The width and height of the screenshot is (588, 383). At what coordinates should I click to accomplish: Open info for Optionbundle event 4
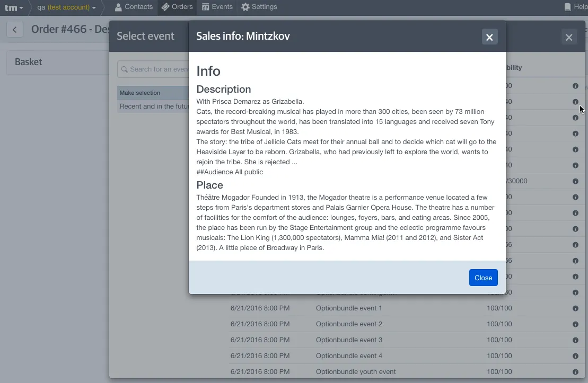pos(575,356)
